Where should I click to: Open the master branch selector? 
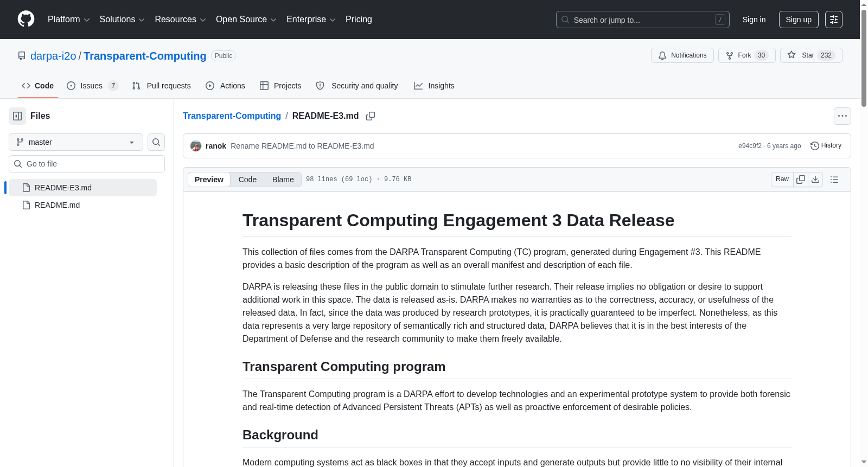(x=76, y=142)
